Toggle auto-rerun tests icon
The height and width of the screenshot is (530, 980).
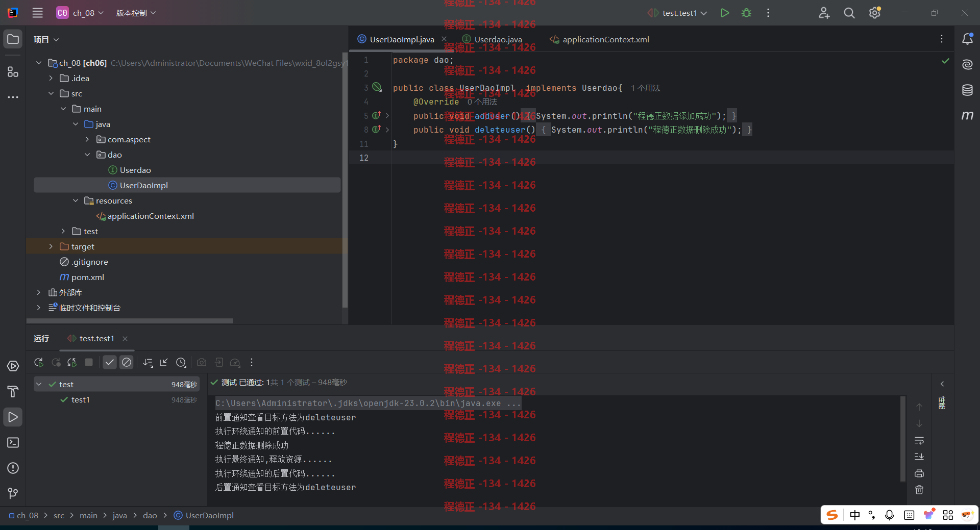[72, 362]
